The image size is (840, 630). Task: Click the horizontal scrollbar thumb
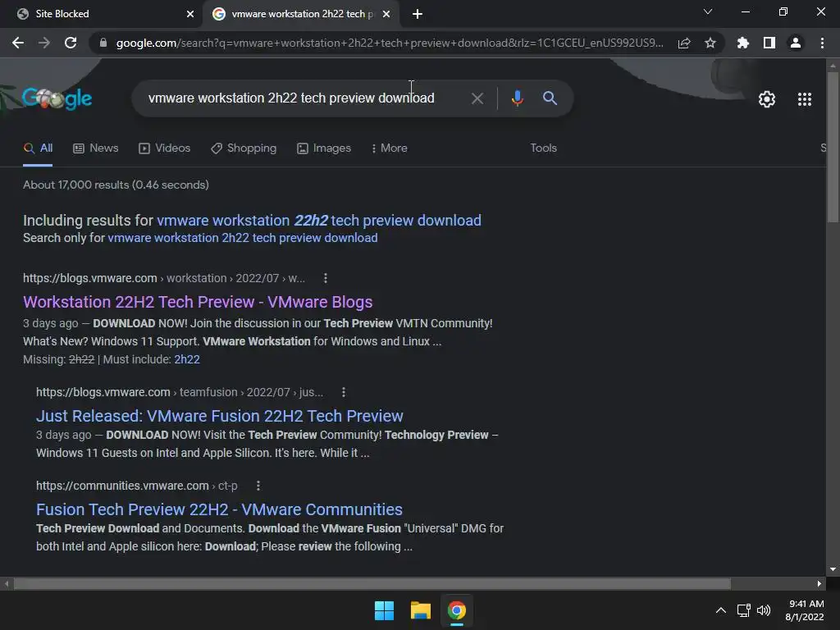(x=372, y=583)
